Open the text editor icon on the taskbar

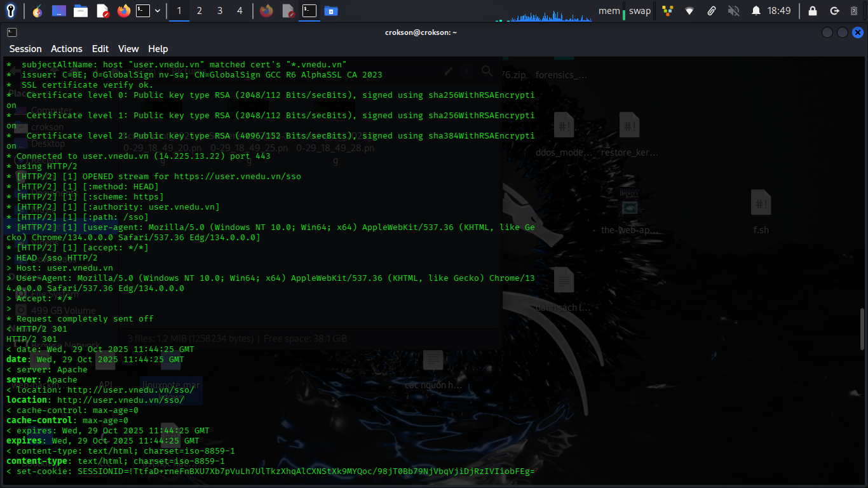click(104, 11)
